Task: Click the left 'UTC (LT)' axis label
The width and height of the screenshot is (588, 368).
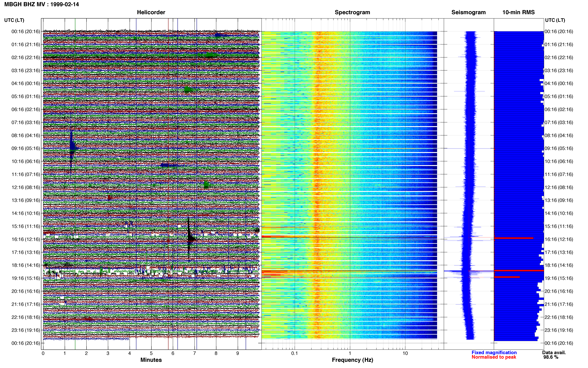Action: [x=14, y=20]
